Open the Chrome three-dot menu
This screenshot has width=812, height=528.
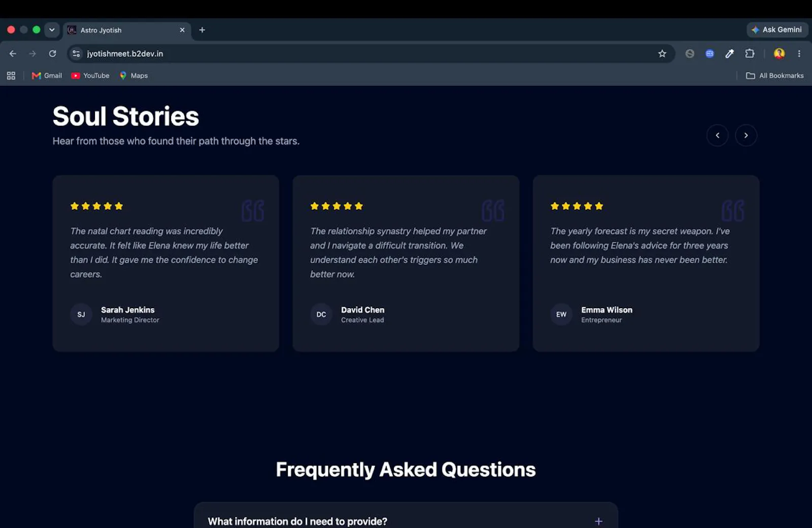[799, 53]
